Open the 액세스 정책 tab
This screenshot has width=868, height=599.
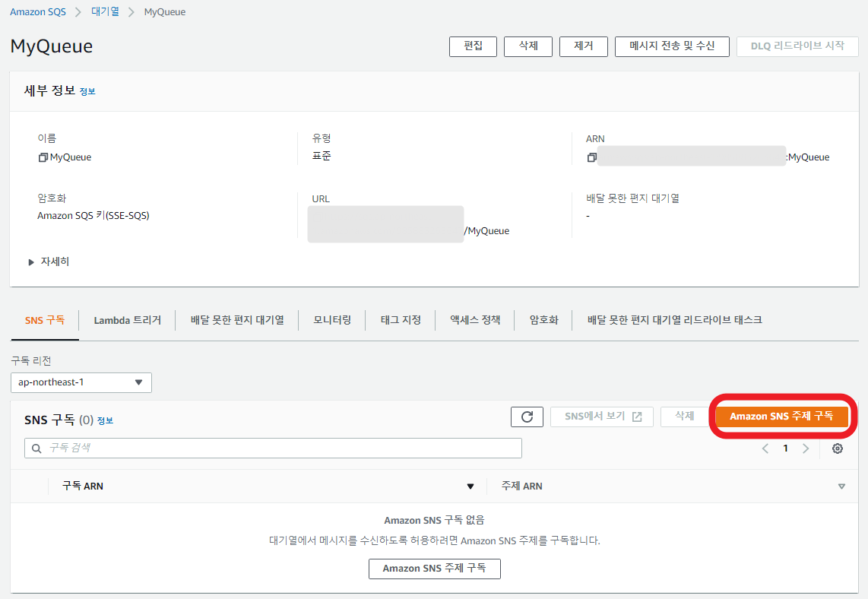(475, 321)
